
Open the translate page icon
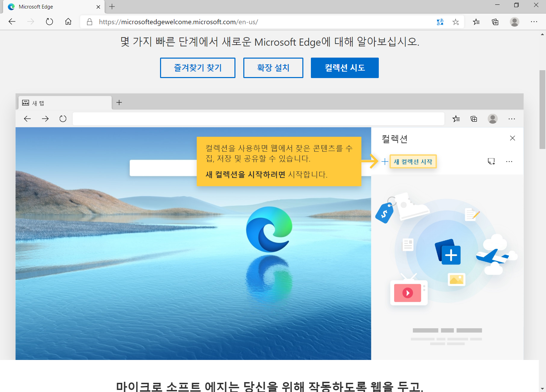(x=440, y=22)
